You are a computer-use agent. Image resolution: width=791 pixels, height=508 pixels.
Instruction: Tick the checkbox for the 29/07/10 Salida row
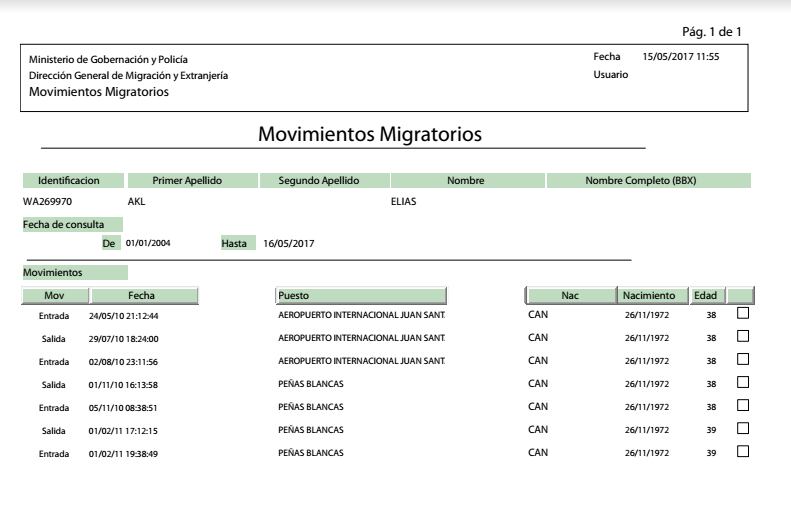point(742,337)
